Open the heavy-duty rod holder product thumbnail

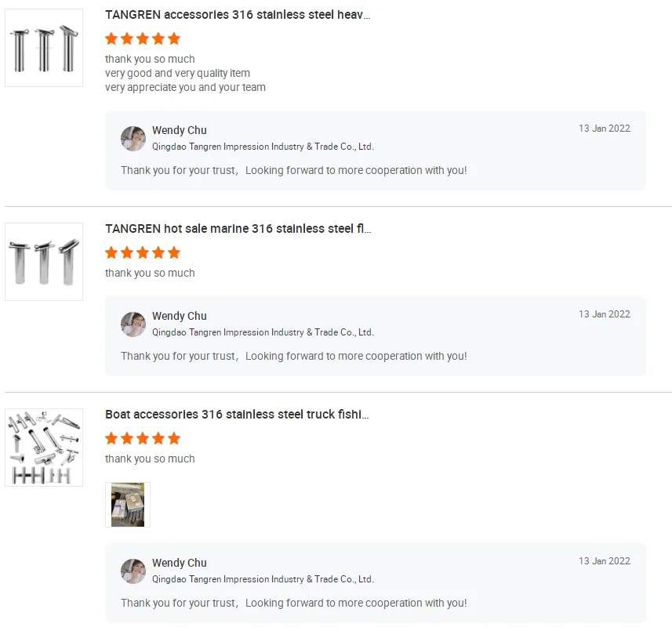tap(44, 48)
